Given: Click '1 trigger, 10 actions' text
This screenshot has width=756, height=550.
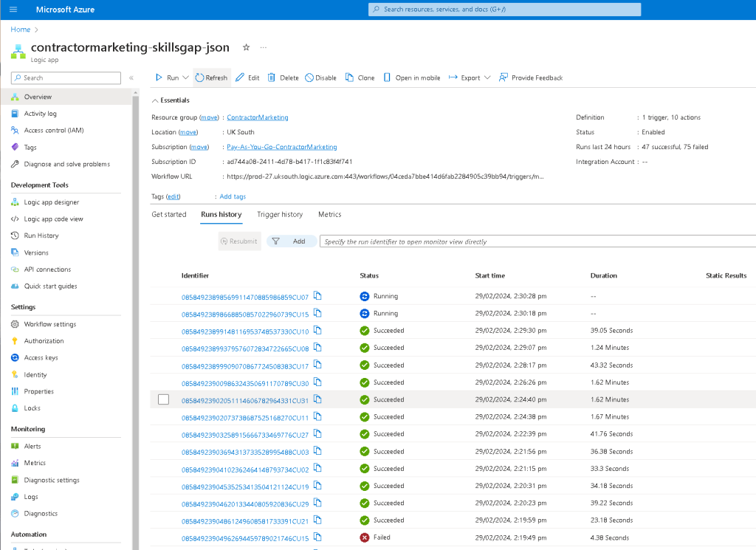Looking at the screenshot, I should pyautogui.click(x=670, y=117).
